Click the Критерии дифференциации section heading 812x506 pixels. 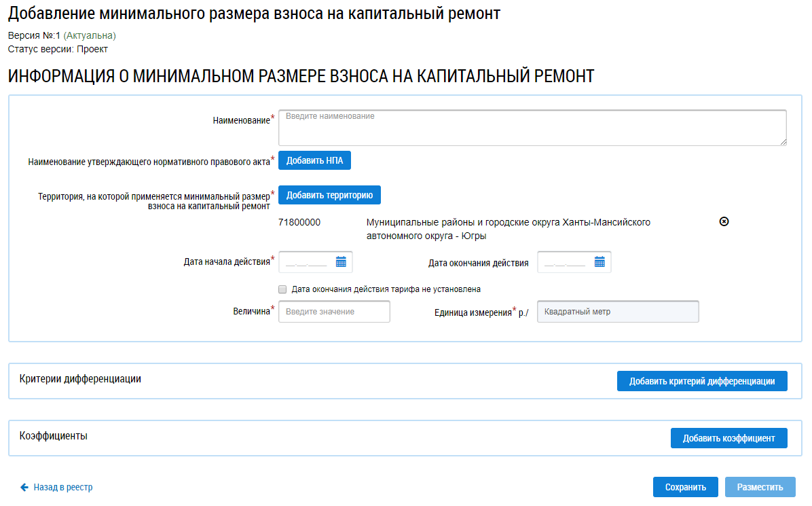(80, 379)
